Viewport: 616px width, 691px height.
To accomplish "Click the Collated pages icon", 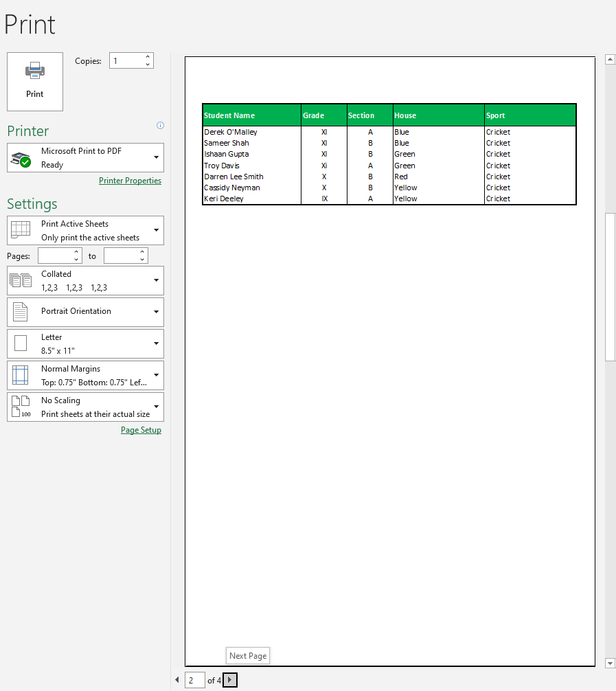I will (21, 280).
